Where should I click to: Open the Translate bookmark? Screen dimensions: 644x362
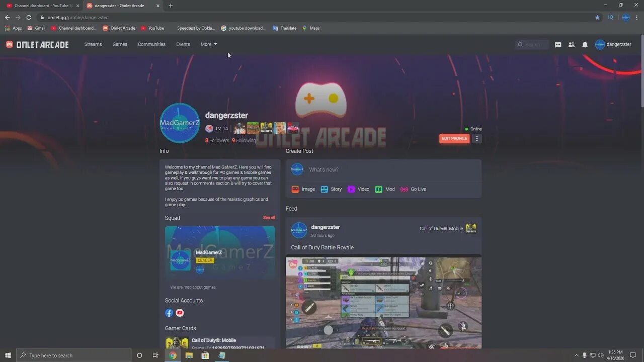(x=285, y=28)
